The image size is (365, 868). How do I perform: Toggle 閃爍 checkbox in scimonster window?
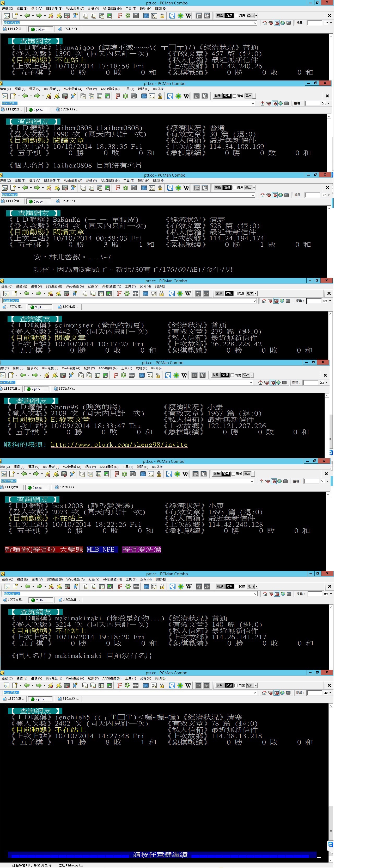pos(236,294)
